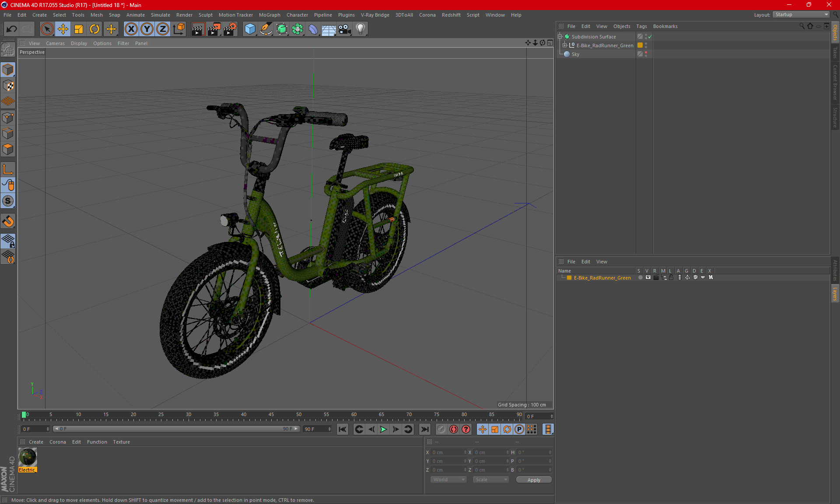Click Render View clapperboard icon
Viewport: 840px width, 504px height.
[x=198, y=29]
